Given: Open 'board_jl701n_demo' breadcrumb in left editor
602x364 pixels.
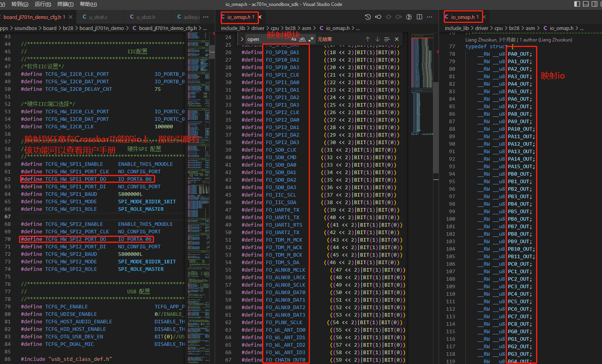Looking at the screenshot, I should click(x=101, y=28).
